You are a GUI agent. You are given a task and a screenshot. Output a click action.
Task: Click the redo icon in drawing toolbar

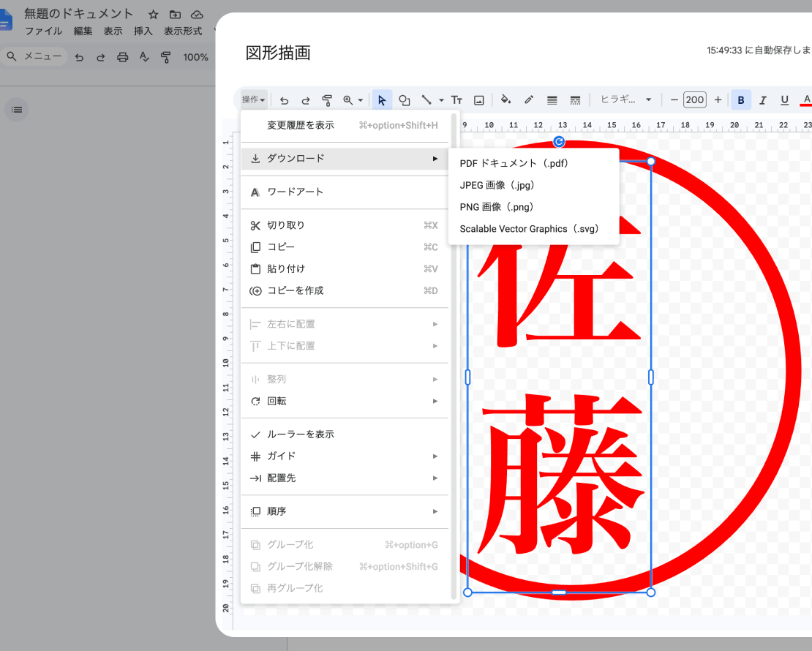click(306, 100)
